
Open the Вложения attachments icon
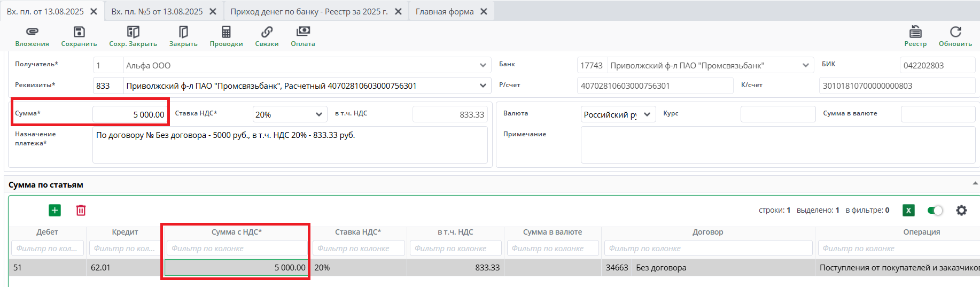32,33
